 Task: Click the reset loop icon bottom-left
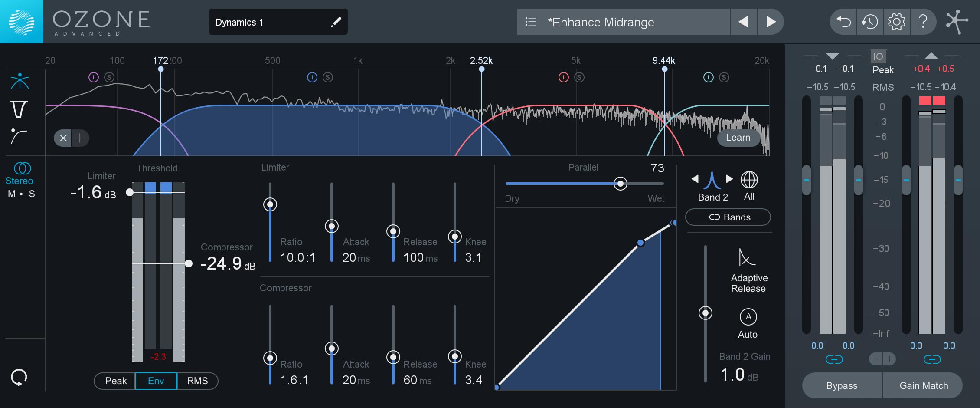coord(19,377)
